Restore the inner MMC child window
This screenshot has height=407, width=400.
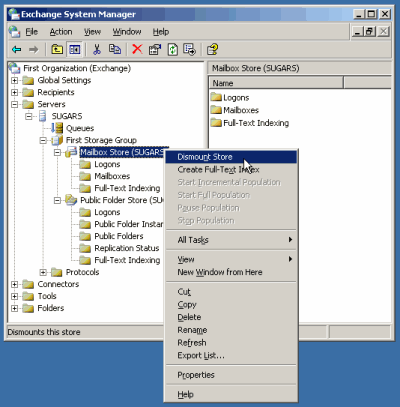pos(369,32)
